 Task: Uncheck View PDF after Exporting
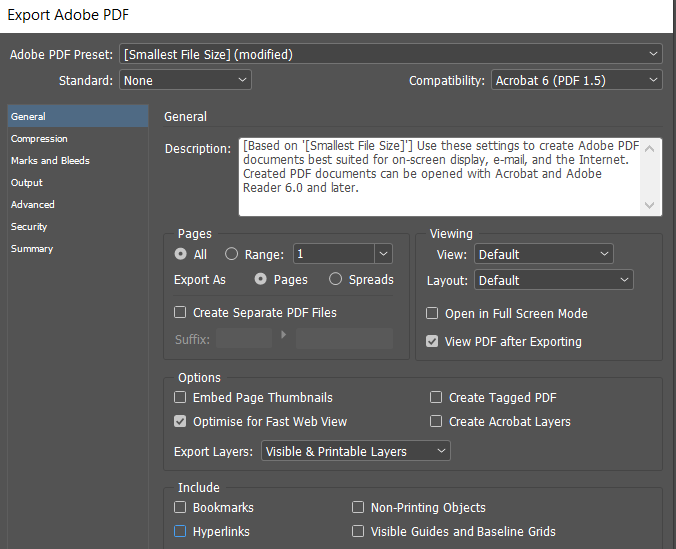point(432,341)
